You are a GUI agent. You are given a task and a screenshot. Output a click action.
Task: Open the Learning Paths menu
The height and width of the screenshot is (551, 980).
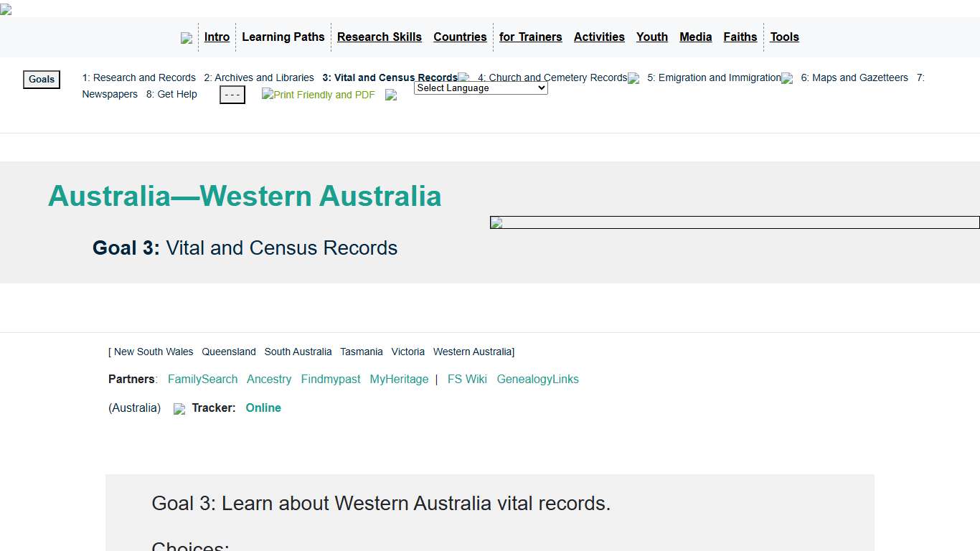(x=283, y=37)
